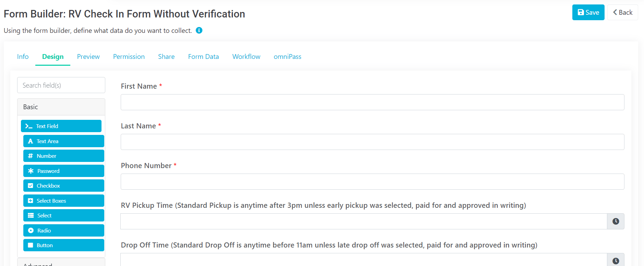Click the clock icon for RV Pickup Time
This screenshot has width=644, height=266.
click(x=616, y=221)
